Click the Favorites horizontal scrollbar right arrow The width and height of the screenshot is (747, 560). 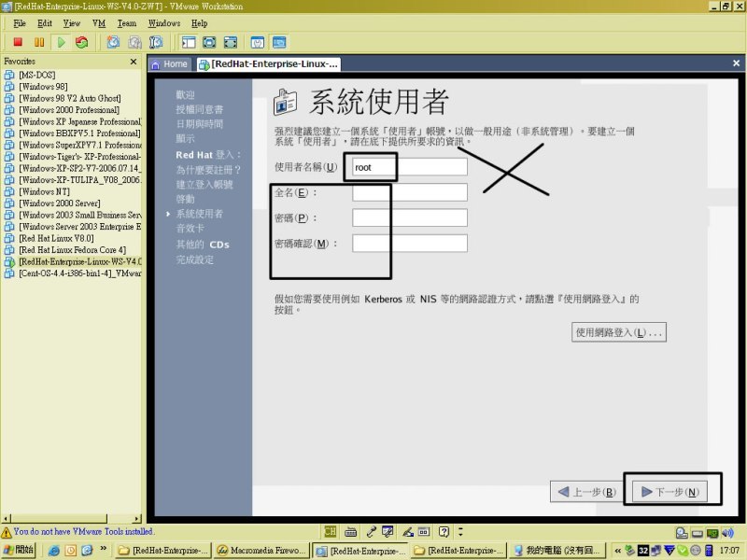137,519
